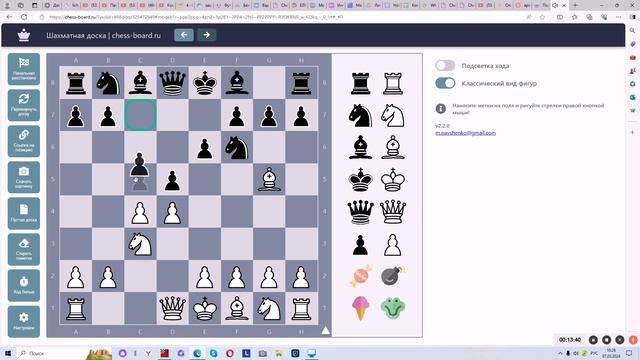
Task: Pick the black pawn from the piece palette
Action: coord(360,245)
